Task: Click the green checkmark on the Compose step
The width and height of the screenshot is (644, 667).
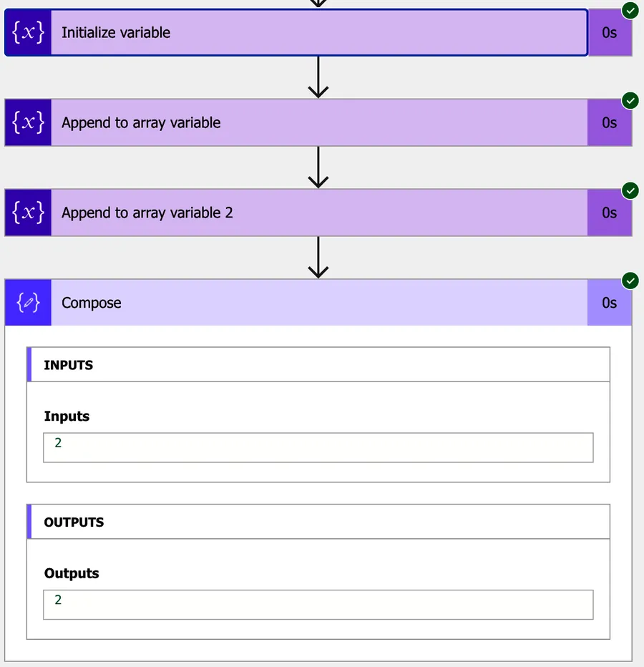Action: tap(630, 281)
